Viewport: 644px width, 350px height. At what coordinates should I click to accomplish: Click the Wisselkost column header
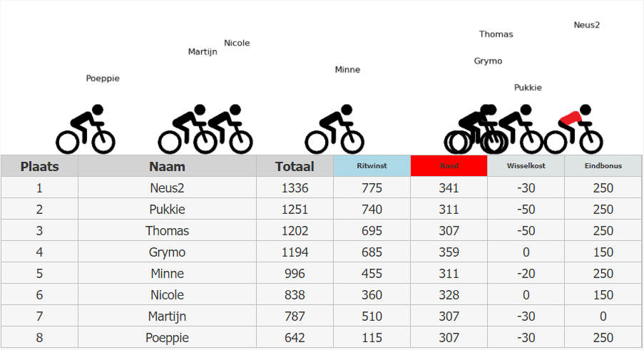tap(526, 166)
